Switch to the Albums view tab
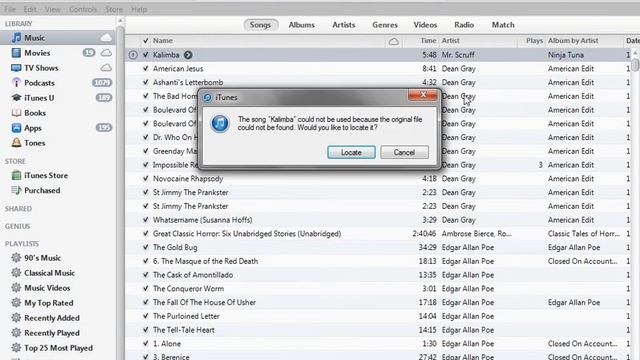The height and width of the screenshot is (360, 640). (x=302, y=25)
